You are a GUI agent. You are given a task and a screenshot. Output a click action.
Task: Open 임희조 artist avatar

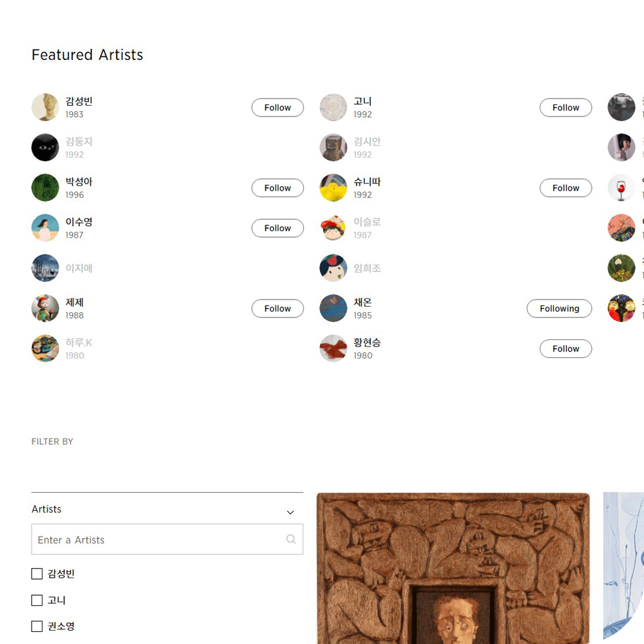[334, 268]
